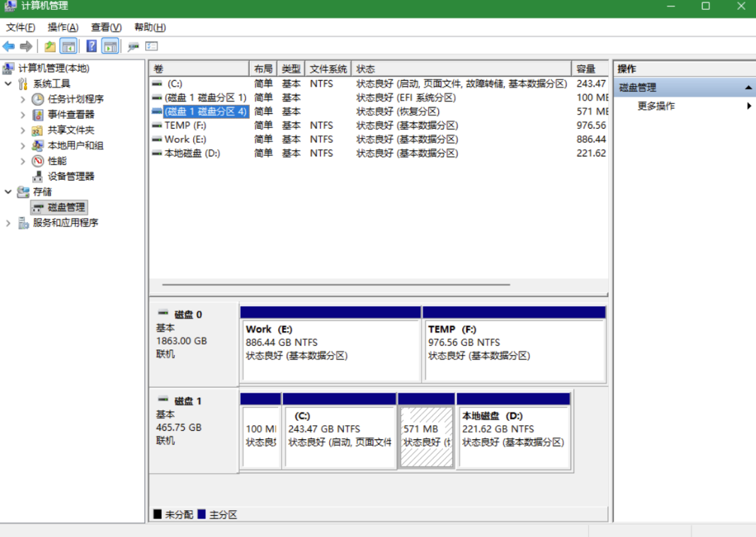The width and height of the screenshot is (756, 537).
Task: Select the Work (E:) 886.44 GB partition block
Action: pyautogui.click(x=331, y=344)
